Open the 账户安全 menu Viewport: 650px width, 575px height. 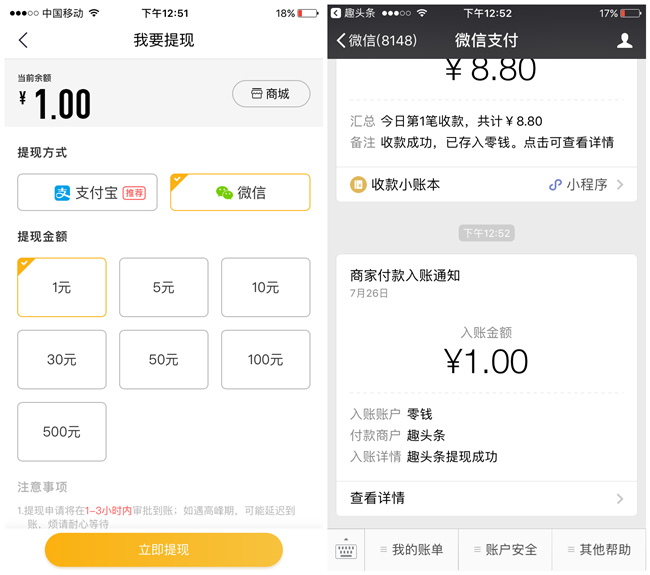pyautogui.click(x=504, y=551)
